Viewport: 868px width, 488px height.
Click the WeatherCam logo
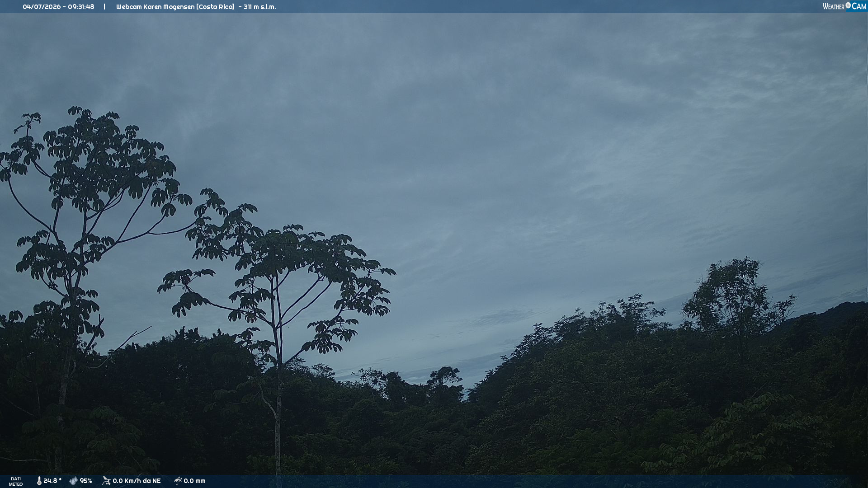(844, 6)
